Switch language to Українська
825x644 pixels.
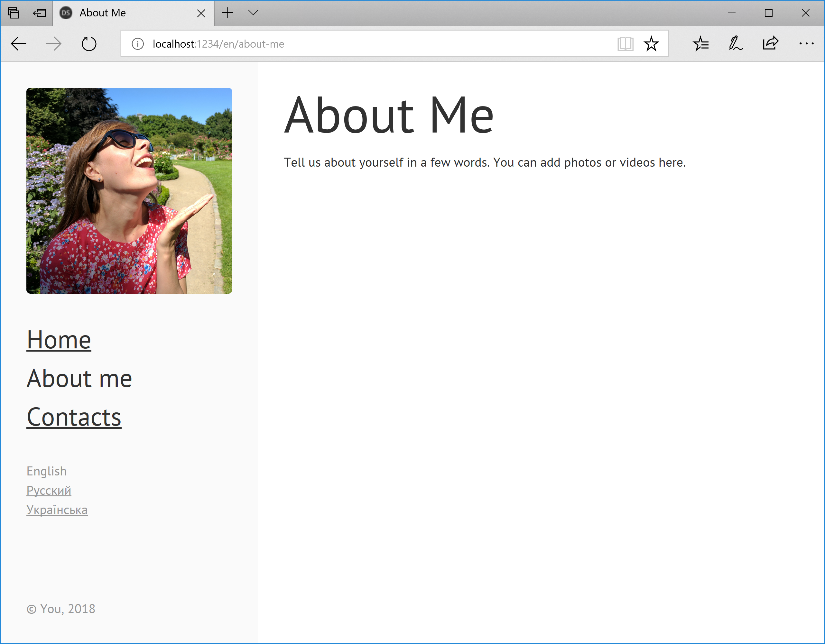tap(57, 510)
